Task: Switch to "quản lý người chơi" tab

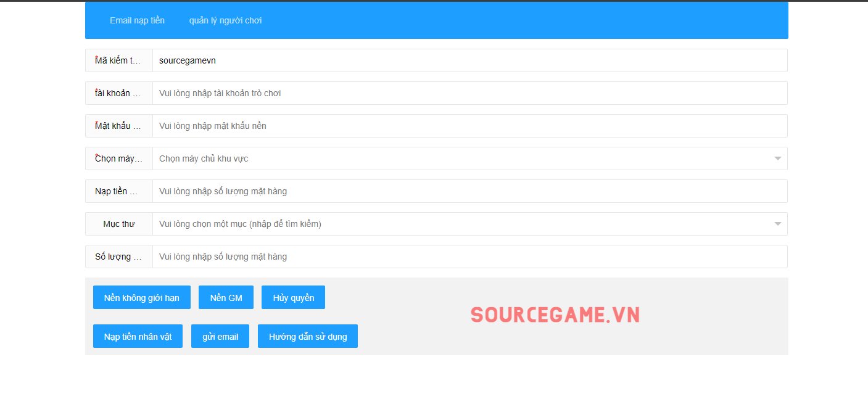Action: tap(225, 20)
